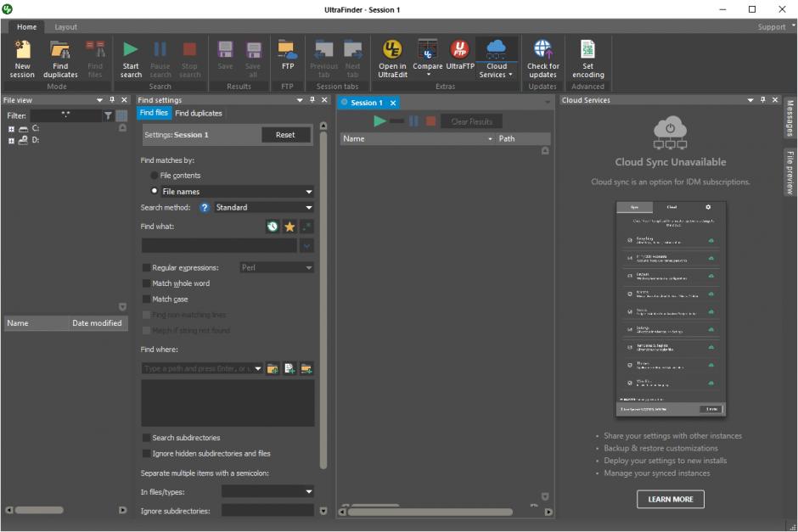The width and height of the screenshot is (798, 532).
Task: Activate the Session 1 tab
Action: coord(367,103)
